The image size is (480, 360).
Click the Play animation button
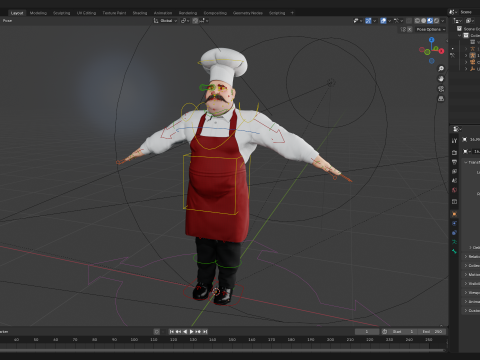click(x=192, y=332)
